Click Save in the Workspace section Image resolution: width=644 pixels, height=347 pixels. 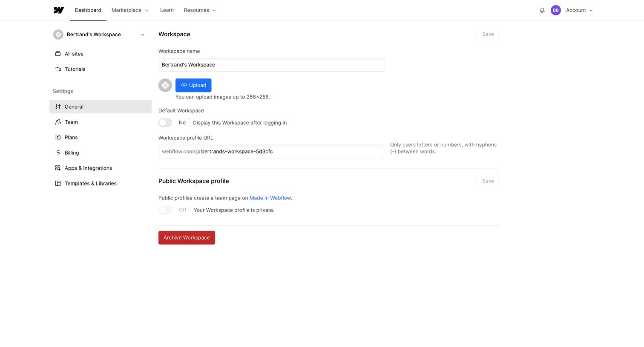[488, 34]
